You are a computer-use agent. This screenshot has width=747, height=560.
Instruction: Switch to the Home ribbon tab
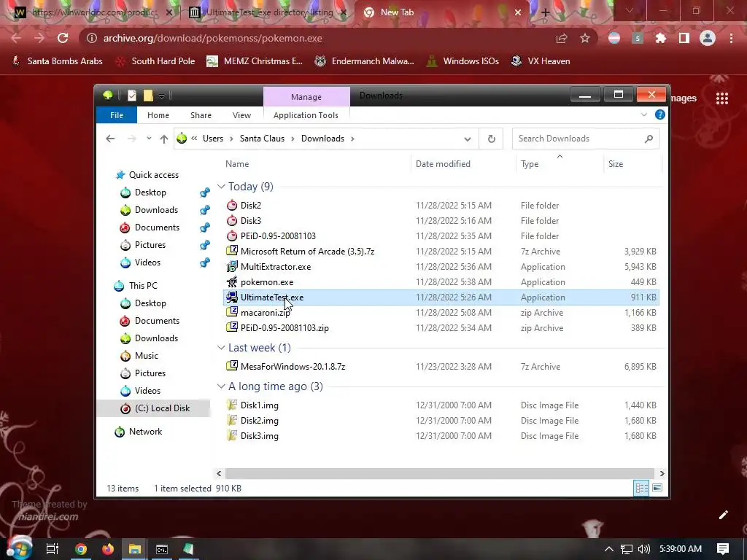click(x=158, y=115)
